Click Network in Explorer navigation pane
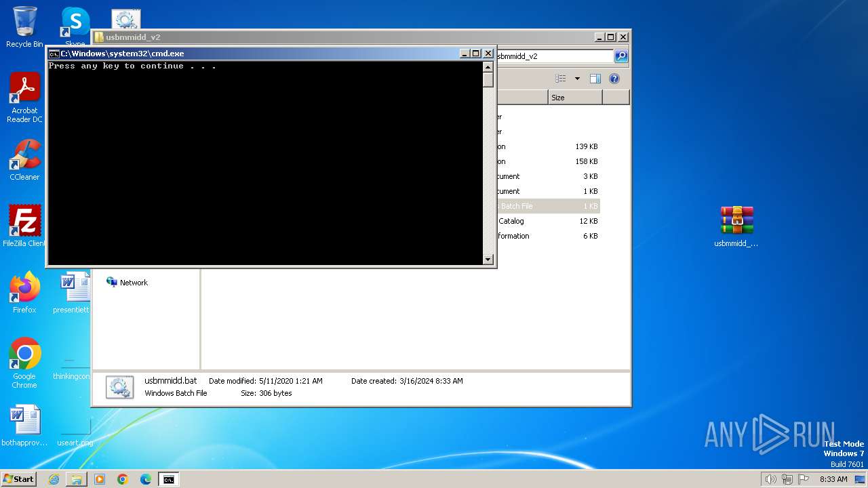 click(x=127, y=283)
